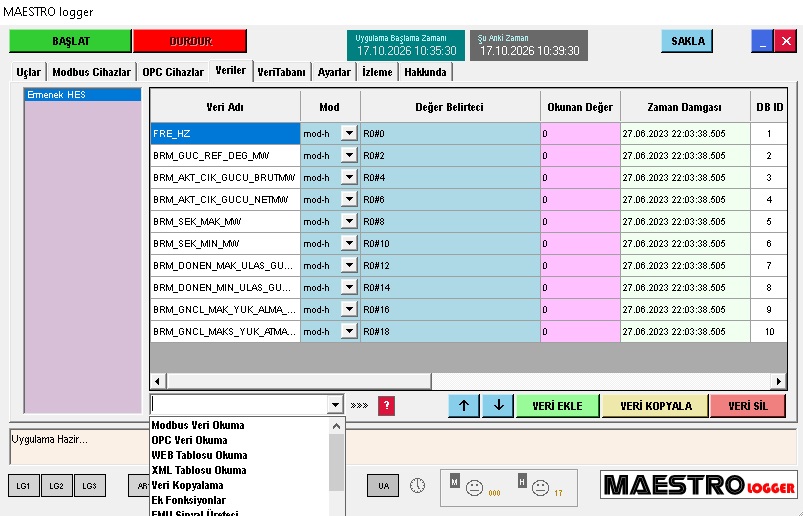The height and width of the screenshot is (516, 803).
Task: Click the SAKLA button
Action: click(687, 41)
